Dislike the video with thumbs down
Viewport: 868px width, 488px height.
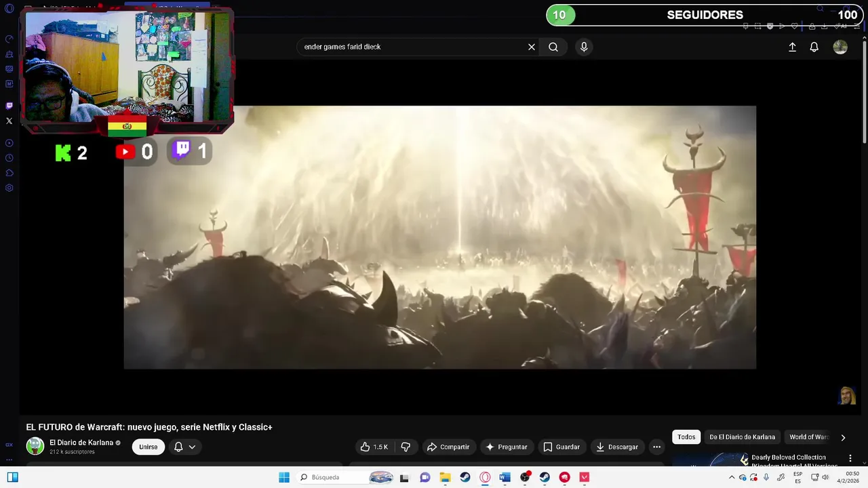point(406,447)
